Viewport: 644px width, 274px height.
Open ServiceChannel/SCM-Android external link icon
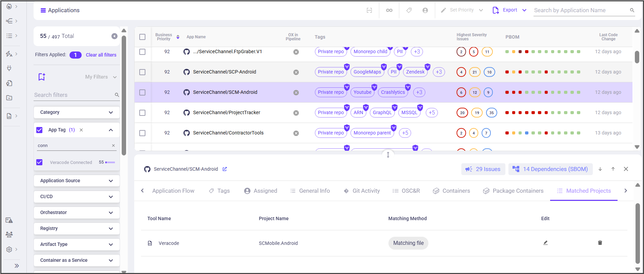(225, 169)
